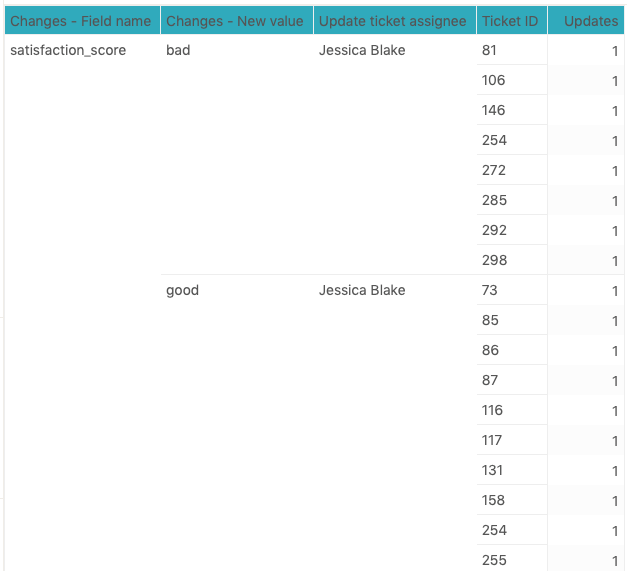Select the satisfaction_score field cell
Viewport: 627px width, 571px height.
click(x=68, y=50)
